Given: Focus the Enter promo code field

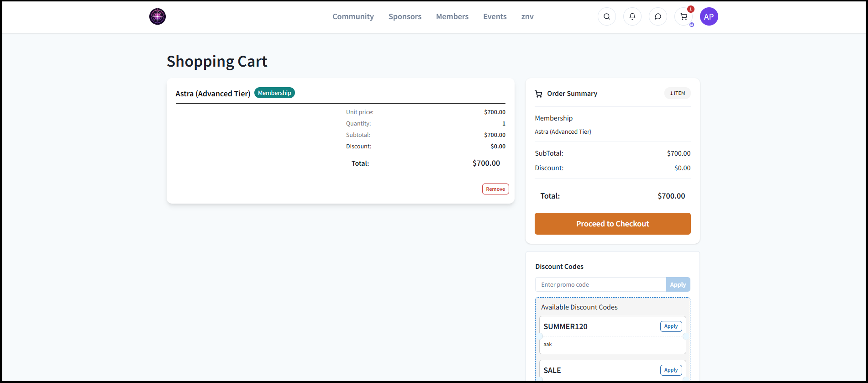Looking at the screenshot, I should click(x=600, y=284).
